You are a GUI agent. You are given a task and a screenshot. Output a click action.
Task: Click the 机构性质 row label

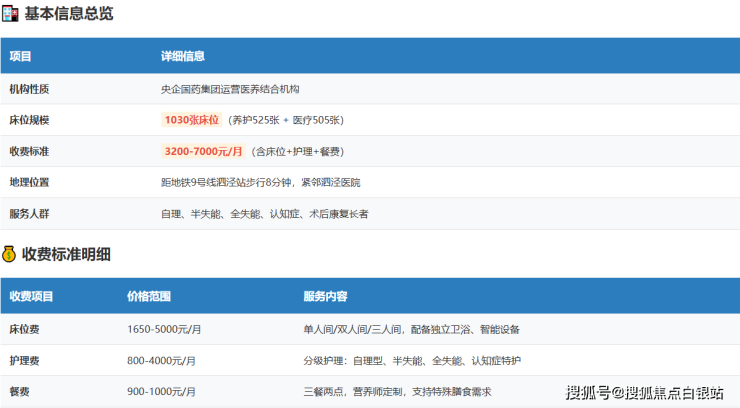click(x=30, y=89)
